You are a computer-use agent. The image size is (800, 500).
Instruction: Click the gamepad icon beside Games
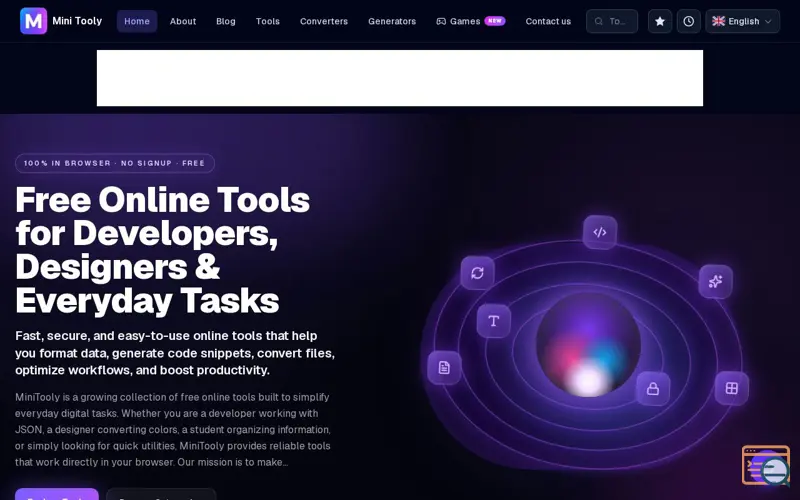(441, 21)
